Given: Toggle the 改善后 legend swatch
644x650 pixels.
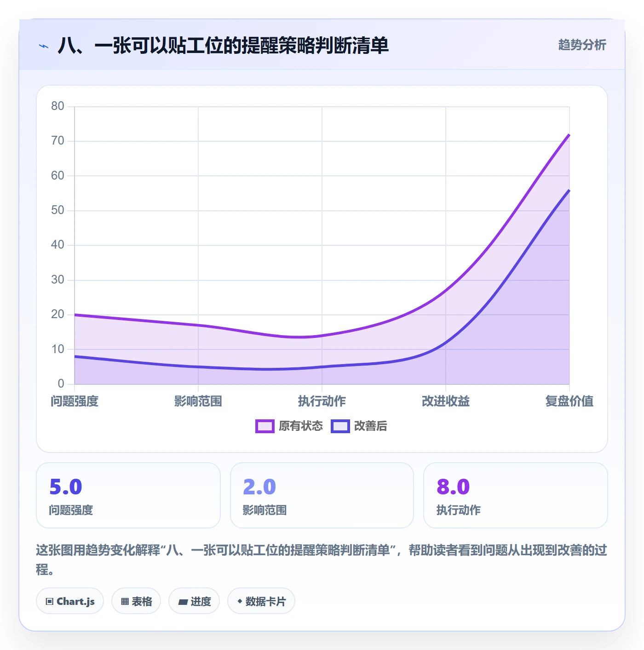Looking at the screenshot, I should [x=340, y=426].
